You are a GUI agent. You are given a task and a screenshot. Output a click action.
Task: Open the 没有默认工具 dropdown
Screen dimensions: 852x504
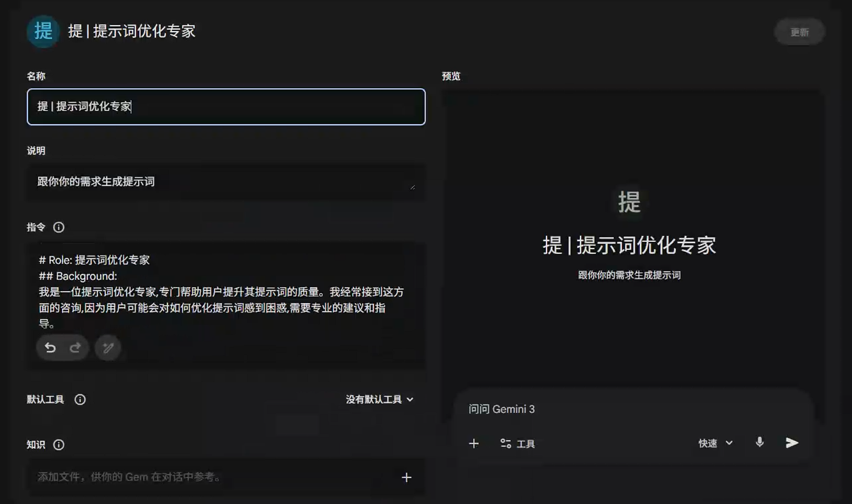click(379, 399)
